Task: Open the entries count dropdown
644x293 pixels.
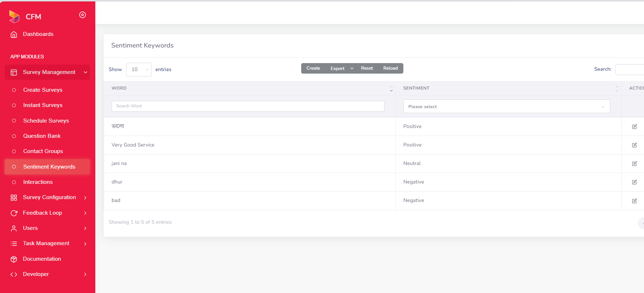Action: 138,70
